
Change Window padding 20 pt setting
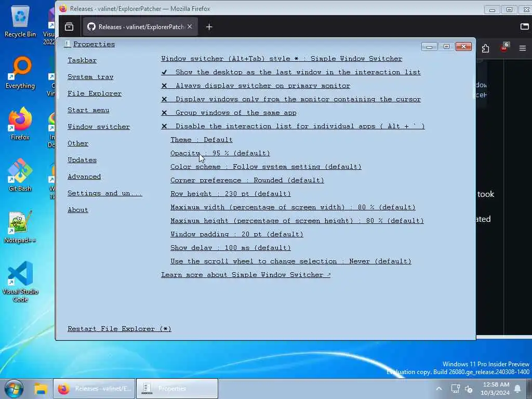pyautogui.click(x=237, y=234)
